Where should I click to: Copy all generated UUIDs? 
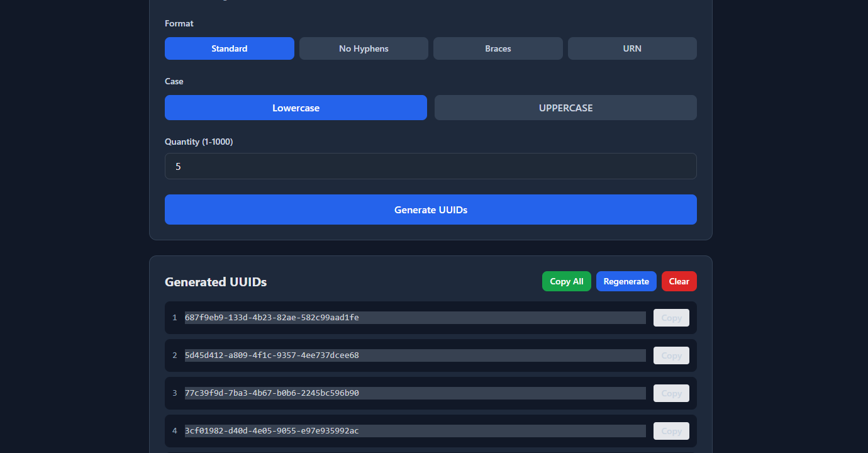(567, 281)
